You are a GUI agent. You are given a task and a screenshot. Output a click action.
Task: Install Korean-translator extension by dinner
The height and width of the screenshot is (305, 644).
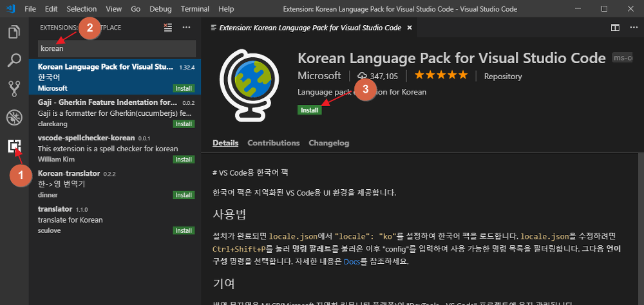click(x=184, y=195)
